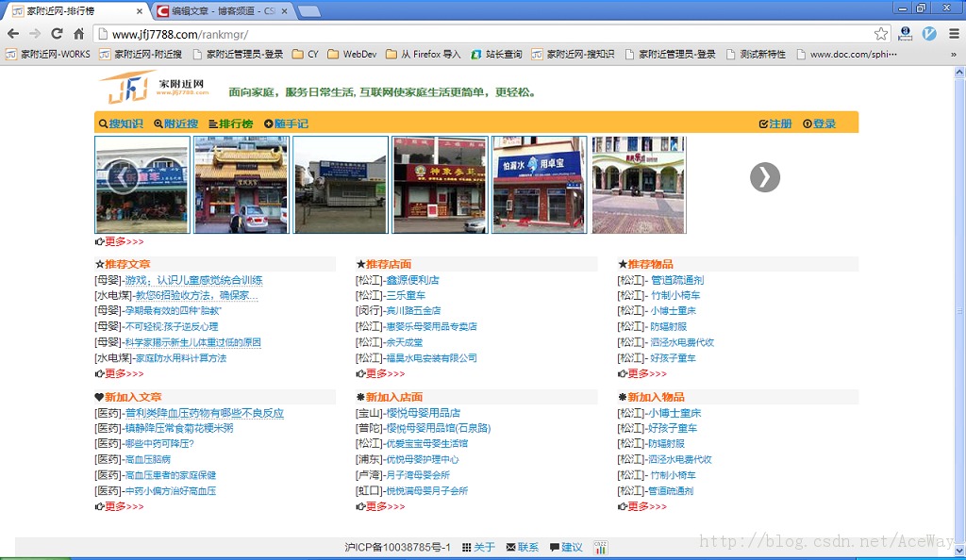Open shop 宾川路五金店
Image resolution: width=966 pixels, height=560 pixels.
413,311
